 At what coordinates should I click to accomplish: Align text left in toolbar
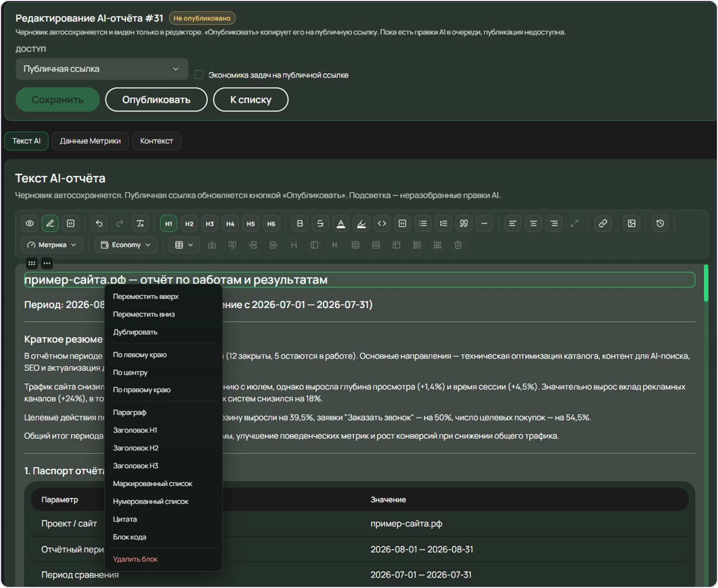click(x=513, y=223)
